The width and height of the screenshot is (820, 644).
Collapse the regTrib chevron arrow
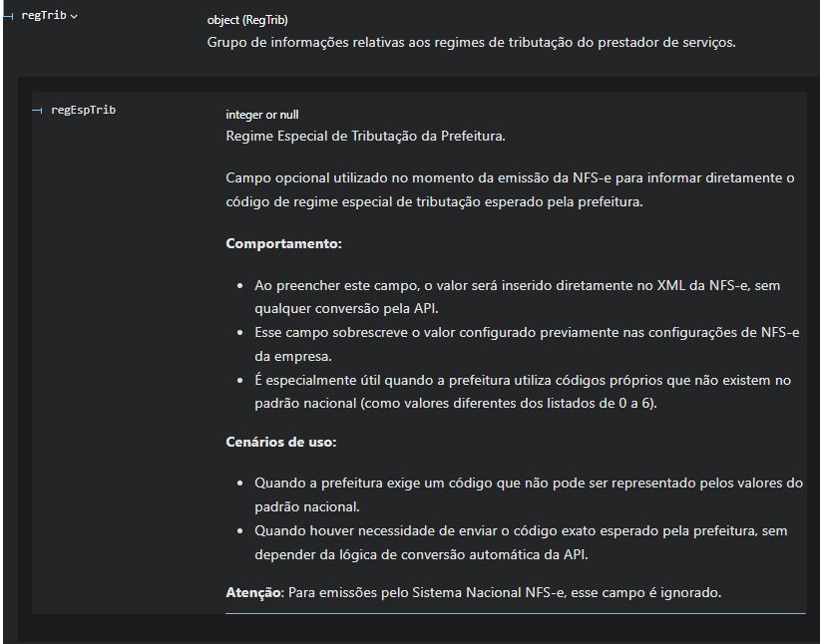coord(75,17)
